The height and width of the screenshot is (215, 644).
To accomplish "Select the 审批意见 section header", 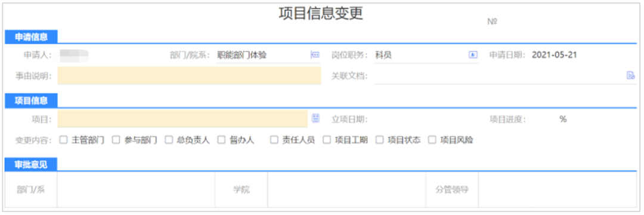I will [x=31, y=165].
